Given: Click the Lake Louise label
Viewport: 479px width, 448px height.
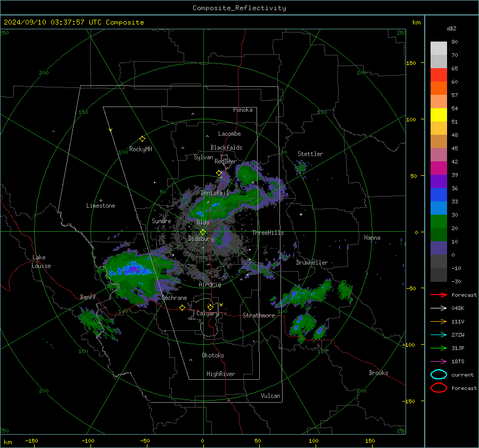Looking at the screenshot, I should tap(42, 262).
